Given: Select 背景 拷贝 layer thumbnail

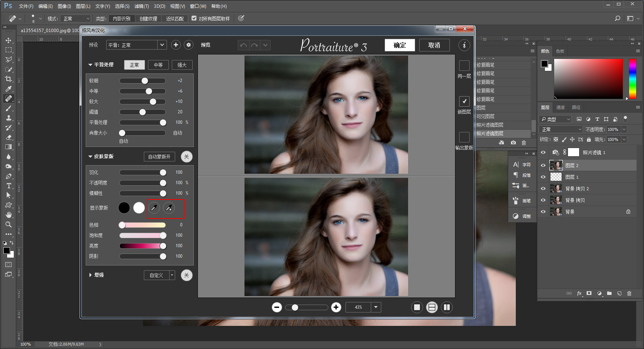Looking at the screenshot, I should click(x=556, y=200).
